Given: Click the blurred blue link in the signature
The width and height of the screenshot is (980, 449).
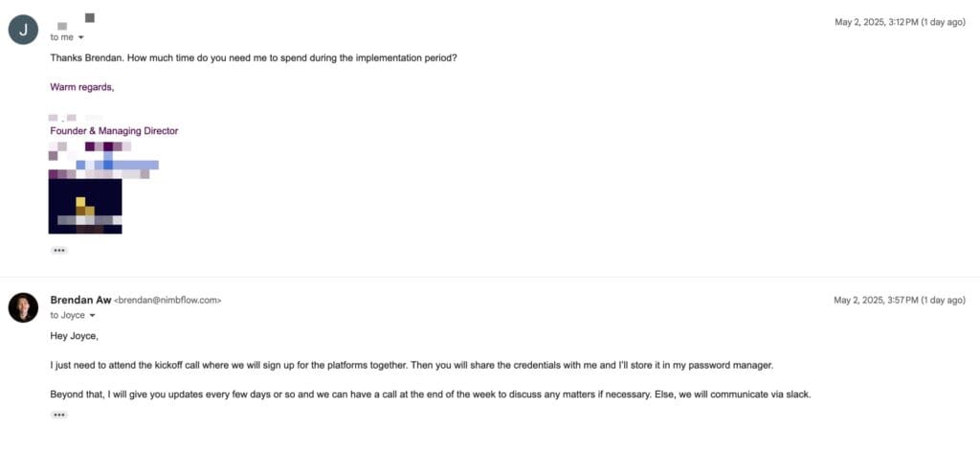Looking at the screenshot, I should coord(120,165).
